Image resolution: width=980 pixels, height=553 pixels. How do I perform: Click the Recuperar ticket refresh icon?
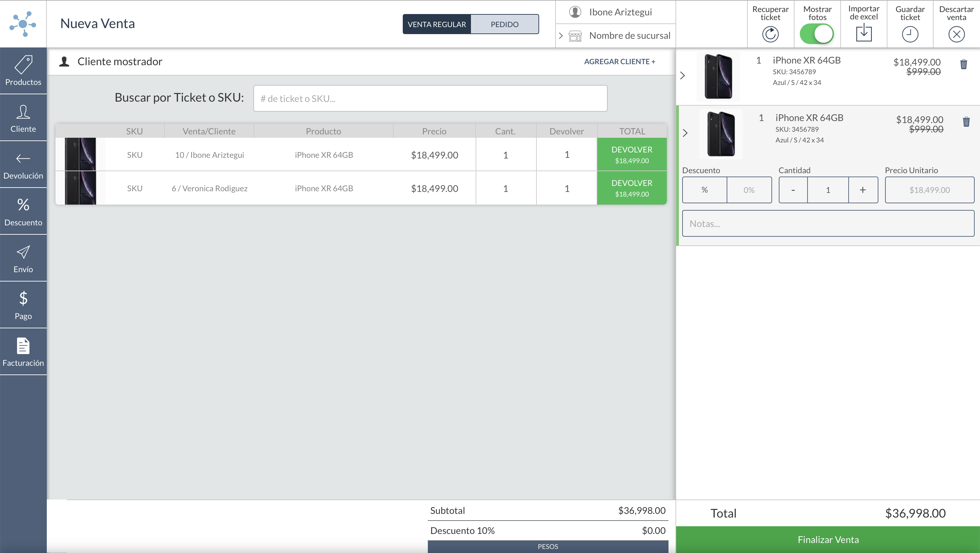pos(770,34)
